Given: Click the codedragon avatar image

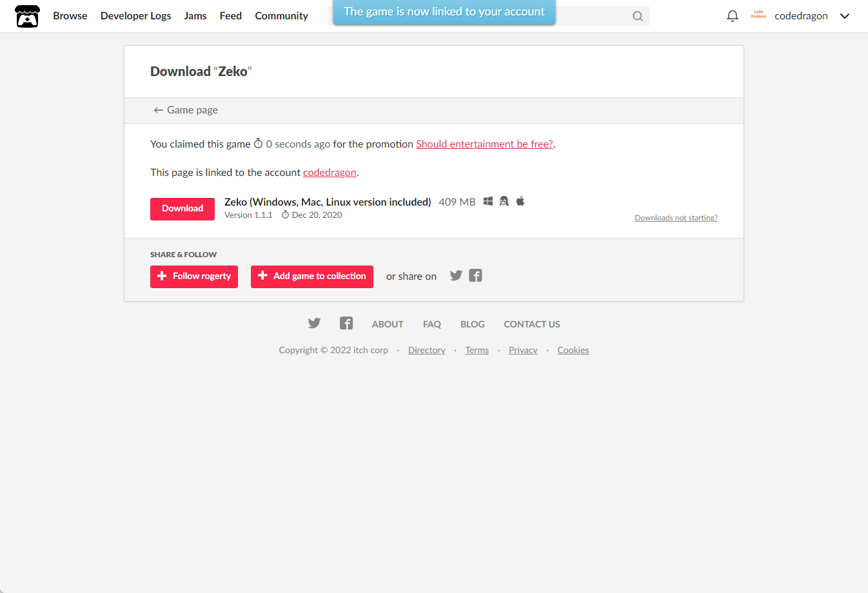Looking at the screenshot, I should click(758, 15).
